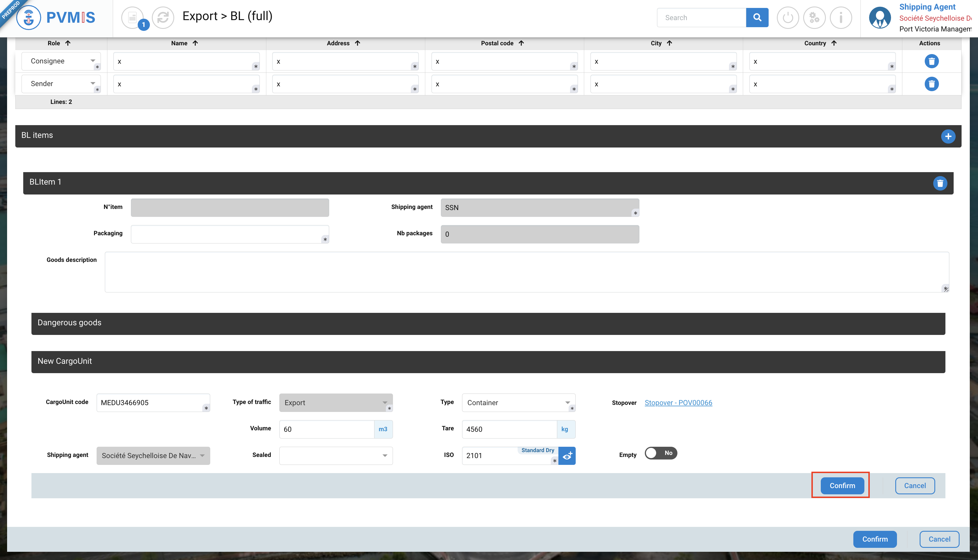Click the refresh icon next to title
This screenshot has height=560, width=978.
[x=163, y=18]
